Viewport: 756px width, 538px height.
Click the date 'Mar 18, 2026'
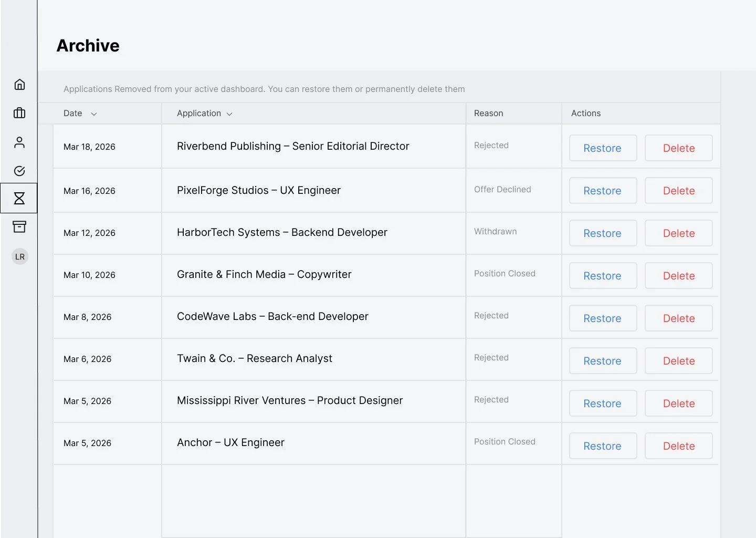tap(89, 147)
